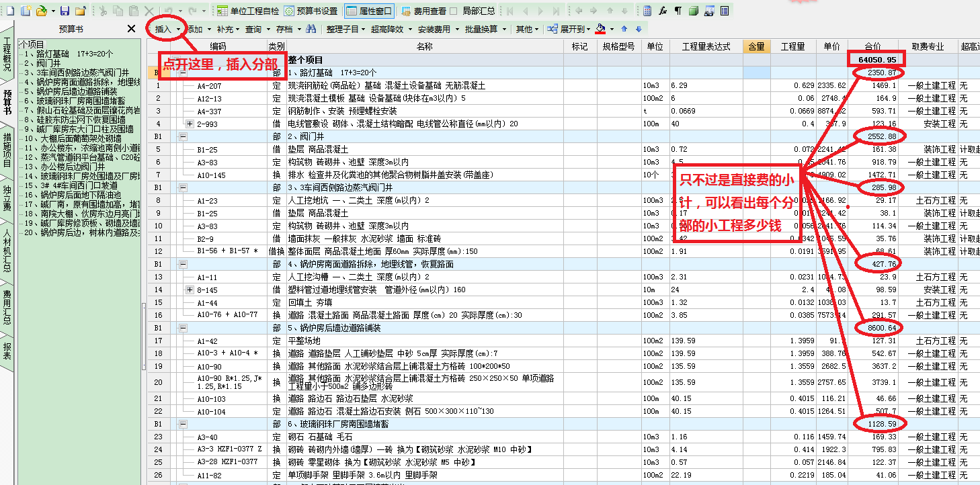This screenshot has height=485, width=980.
Task: Switch to the 独立费 side tab
Action: 7,199
